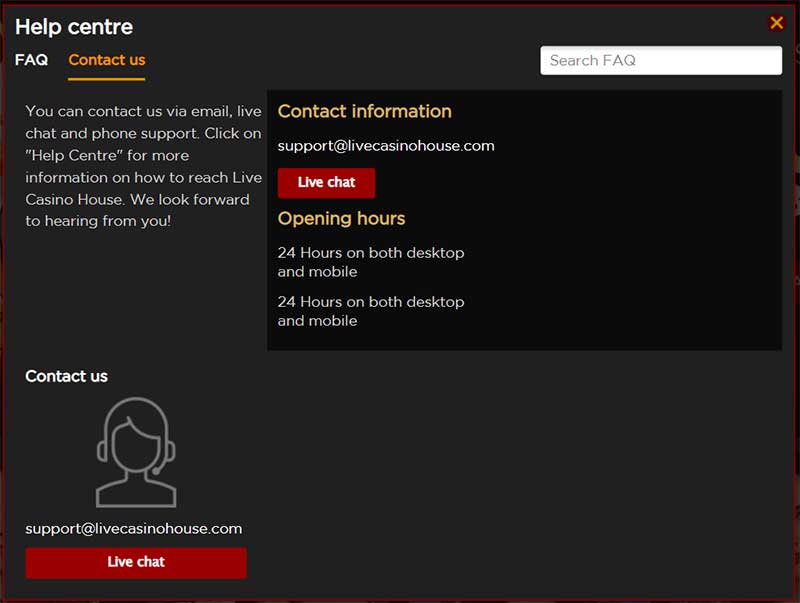800x603 pixels.
Task: Click the support agent headset icon
Action: coord(136,452)
